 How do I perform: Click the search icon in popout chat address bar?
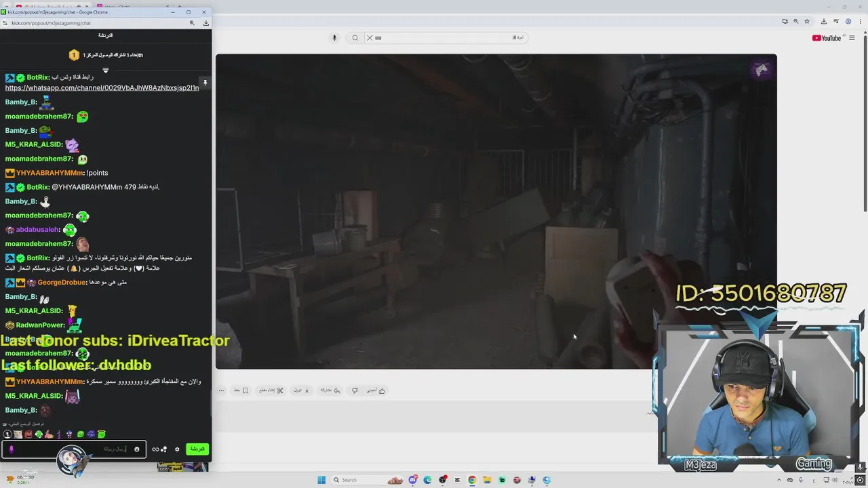coord(192,23)
